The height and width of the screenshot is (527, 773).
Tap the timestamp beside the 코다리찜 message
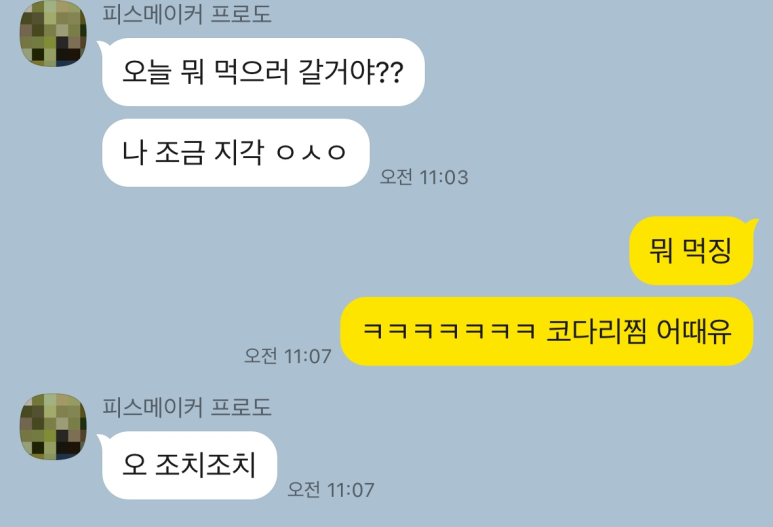pos(288,356)
